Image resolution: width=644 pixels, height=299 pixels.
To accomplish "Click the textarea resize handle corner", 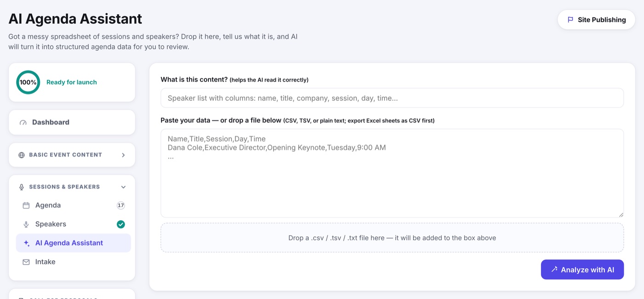I will (x=621, y=215).
